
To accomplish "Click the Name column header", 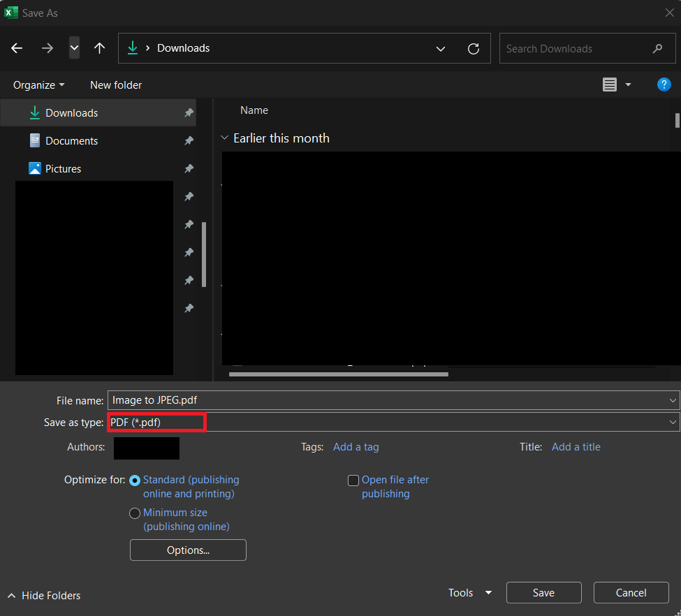I will click(254, 110).
